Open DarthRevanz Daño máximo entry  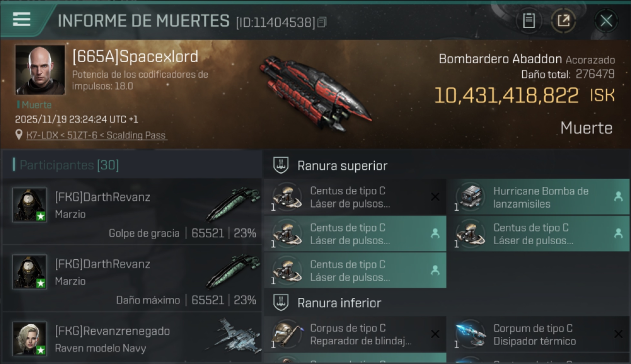[x=132, y=278]
